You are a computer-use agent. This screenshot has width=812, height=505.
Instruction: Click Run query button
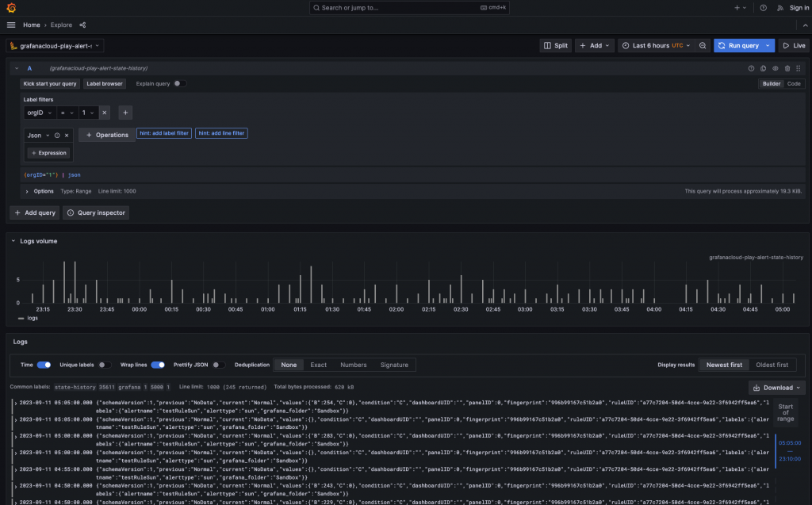pyautogui.click(x=738, y=45)
